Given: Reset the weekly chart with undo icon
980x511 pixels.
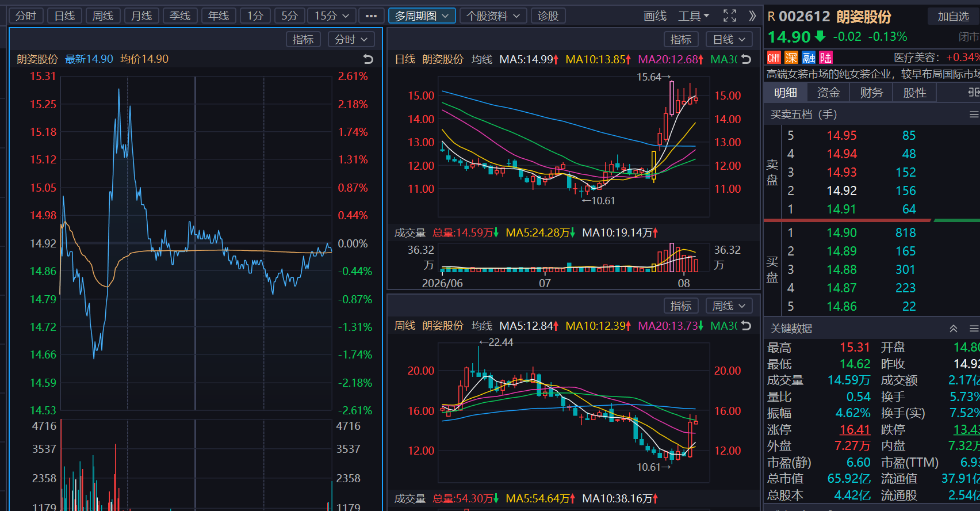Looking at the screenshot, I should click(x=747, y=325).
